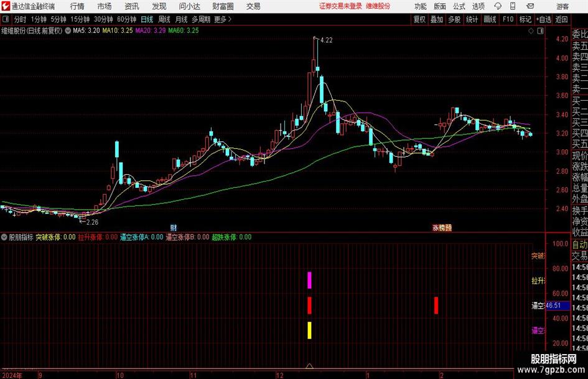Open the 市场 menu
The image size is (588, 379).
coord(105,6)
